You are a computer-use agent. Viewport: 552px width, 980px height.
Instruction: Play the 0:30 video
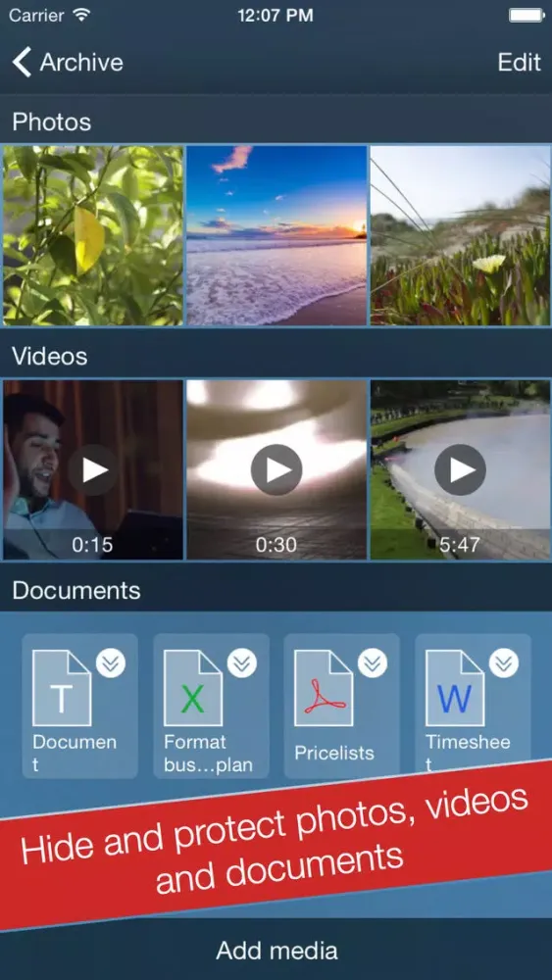(x=276, y=469)
